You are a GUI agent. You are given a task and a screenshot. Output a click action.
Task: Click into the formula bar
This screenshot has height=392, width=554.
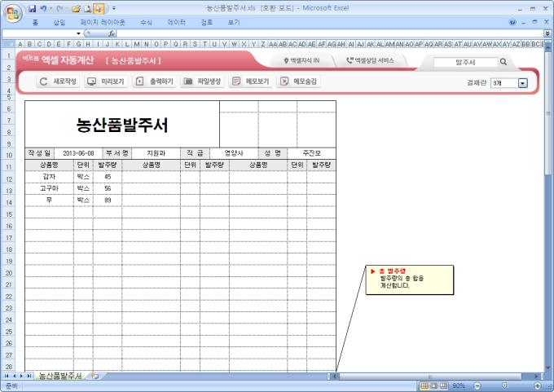click(x=330, y=33)
